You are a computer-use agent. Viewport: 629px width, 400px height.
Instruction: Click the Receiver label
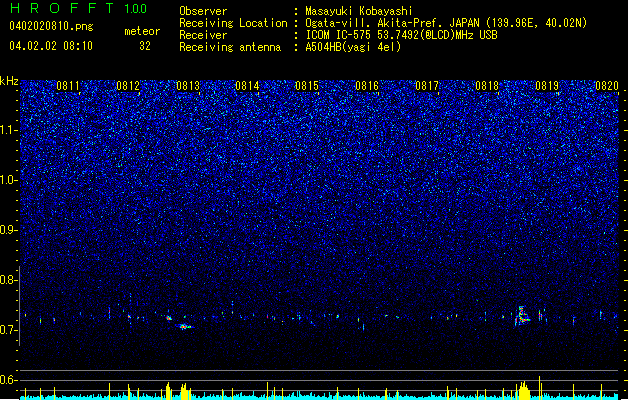click(203, 35)
